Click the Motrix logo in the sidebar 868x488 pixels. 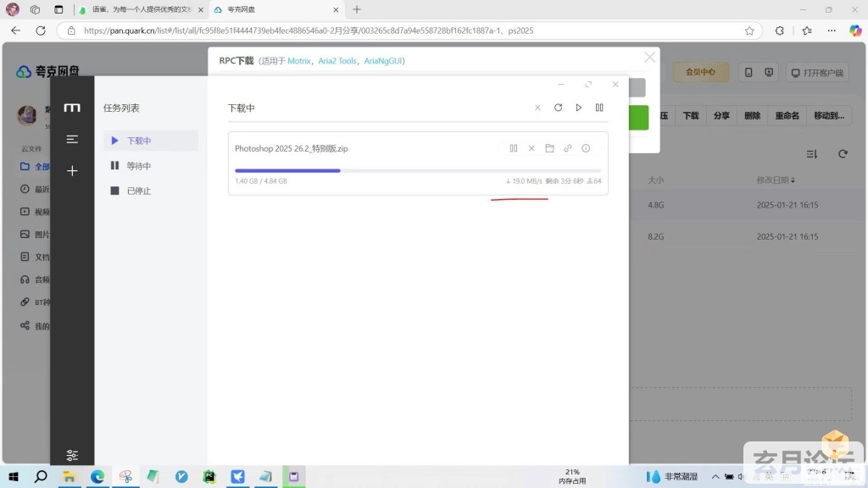(x=72, y=108)
